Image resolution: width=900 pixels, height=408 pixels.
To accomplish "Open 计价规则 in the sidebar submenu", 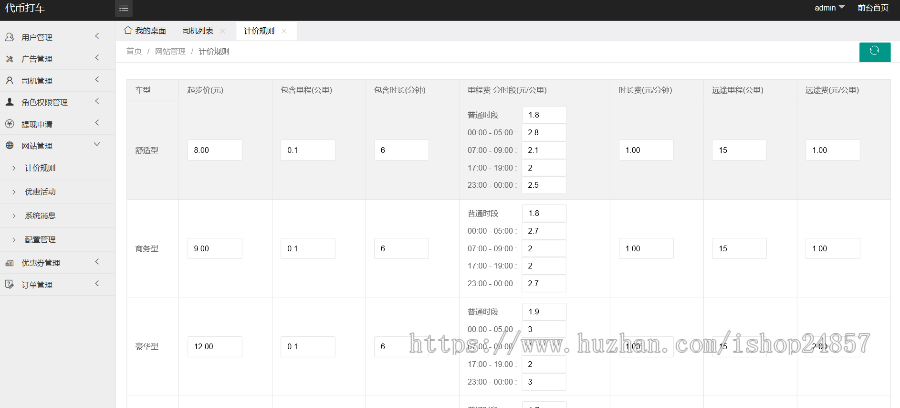I will 40,168.
